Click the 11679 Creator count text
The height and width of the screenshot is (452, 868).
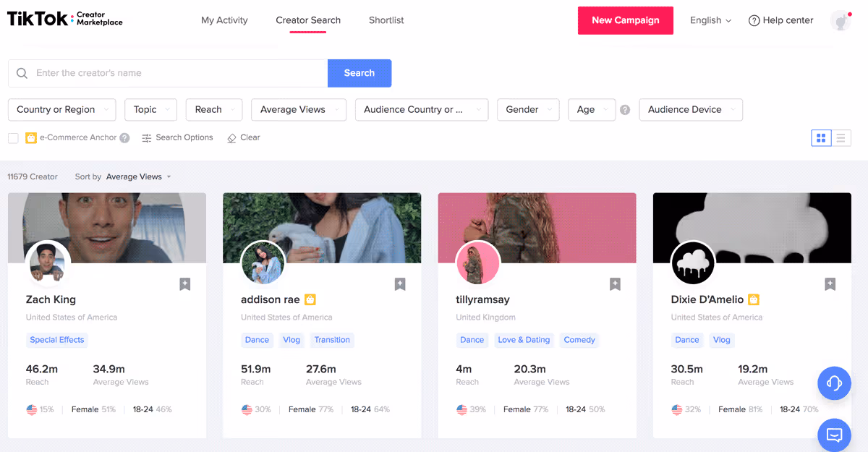point(33,176)
